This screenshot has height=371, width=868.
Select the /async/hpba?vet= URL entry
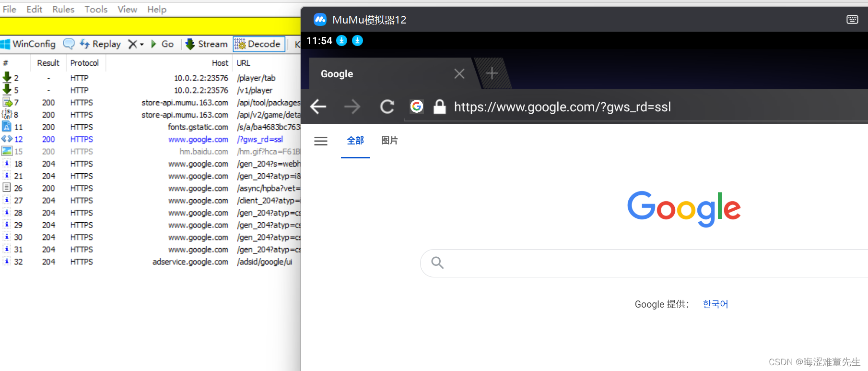pos(268,189)
